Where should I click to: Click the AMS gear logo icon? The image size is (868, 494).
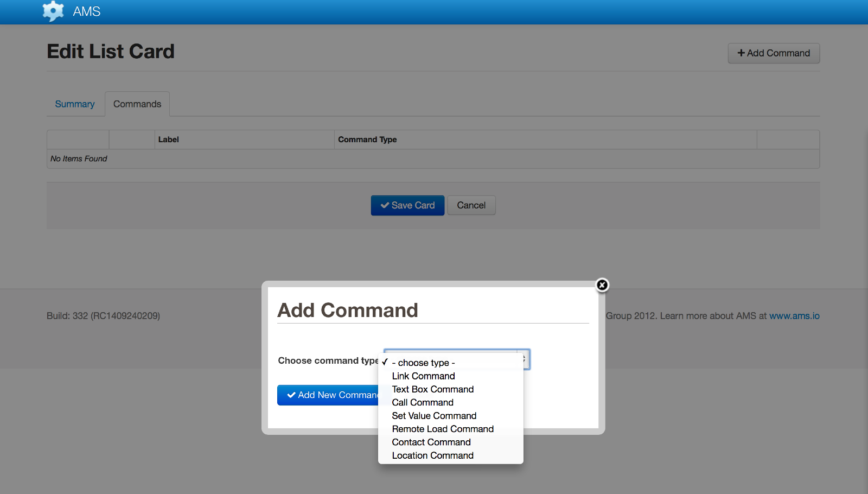[x=53, y=11]
